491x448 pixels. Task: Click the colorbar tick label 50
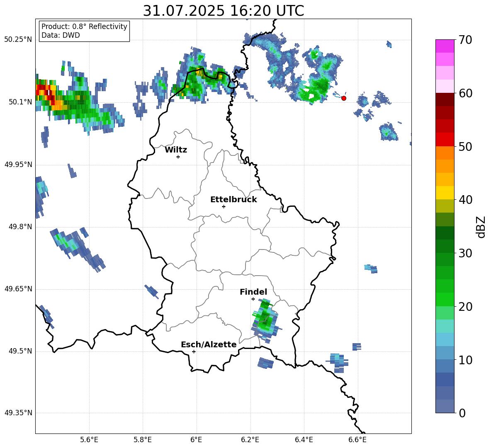[465, 146]
